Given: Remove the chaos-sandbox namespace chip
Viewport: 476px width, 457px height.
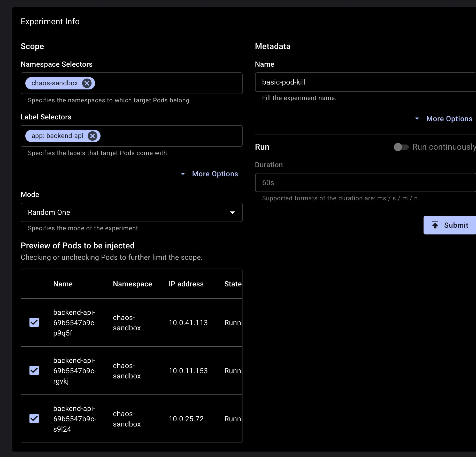Looking at the screenshot, I should click(87, 83).
